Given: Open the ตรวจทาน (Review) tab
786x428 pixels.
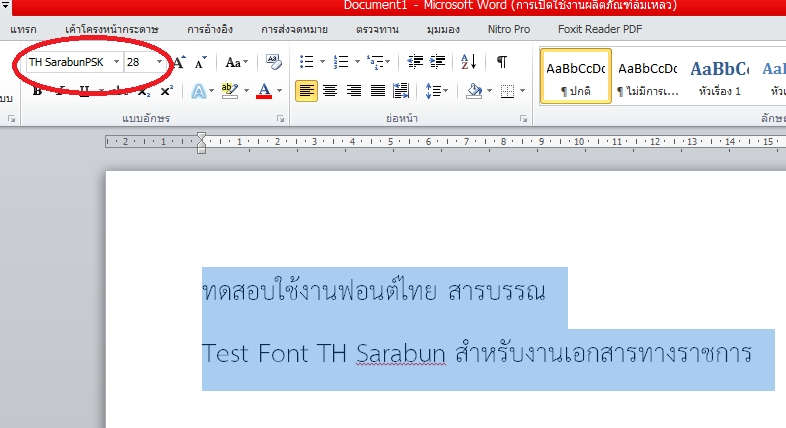Looking at the screenshot, I should tap(377, 30).
